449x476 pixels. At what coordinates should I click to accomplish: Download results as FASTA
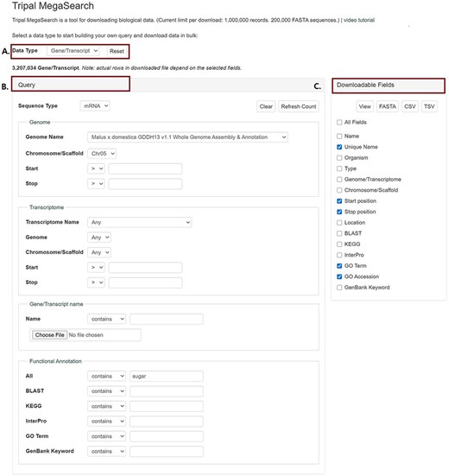388,106
